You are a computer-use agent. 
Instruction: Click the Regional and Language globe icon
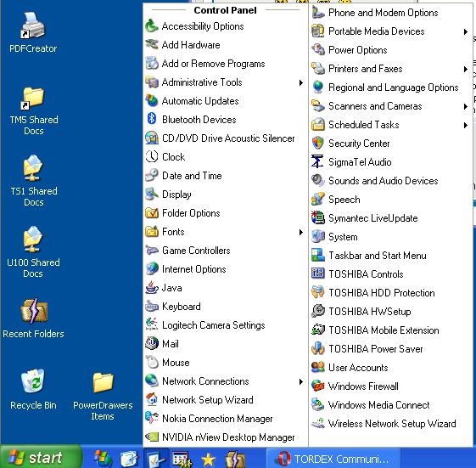pos(318,87)
